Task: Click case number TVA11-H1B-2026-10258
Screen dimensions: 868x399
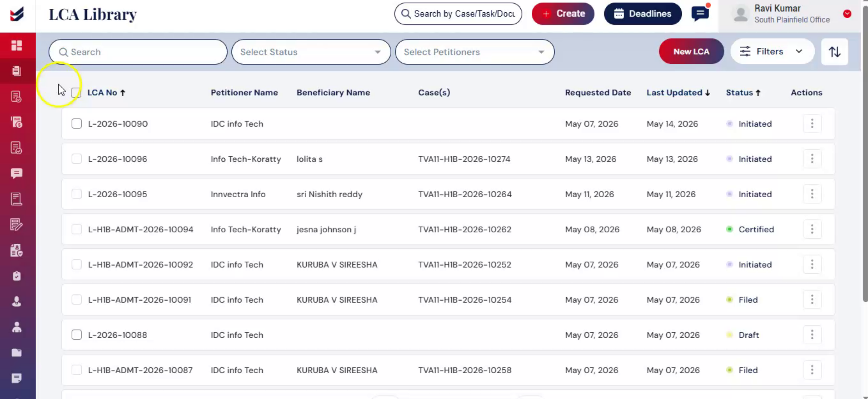Action: pos(465,370)
